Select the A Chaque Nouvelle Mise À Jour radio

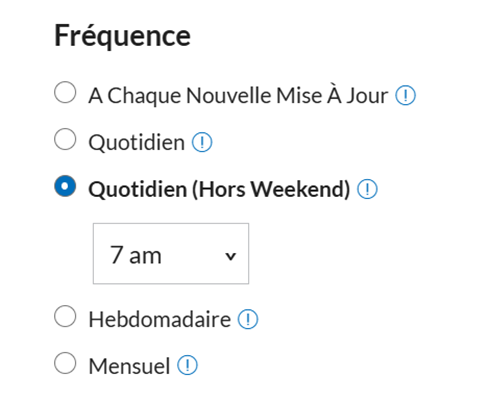[65, 92]
